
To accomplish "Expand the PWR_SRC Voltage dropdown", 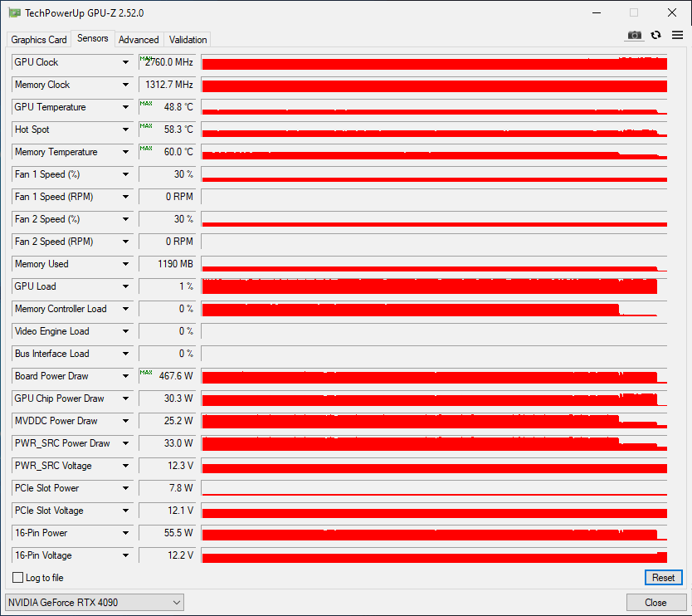I will tap(126, 466).
